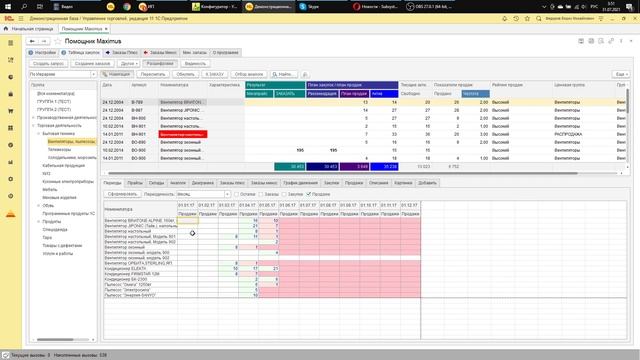Switch to the Заказы Плюс tab

(121, 53)
